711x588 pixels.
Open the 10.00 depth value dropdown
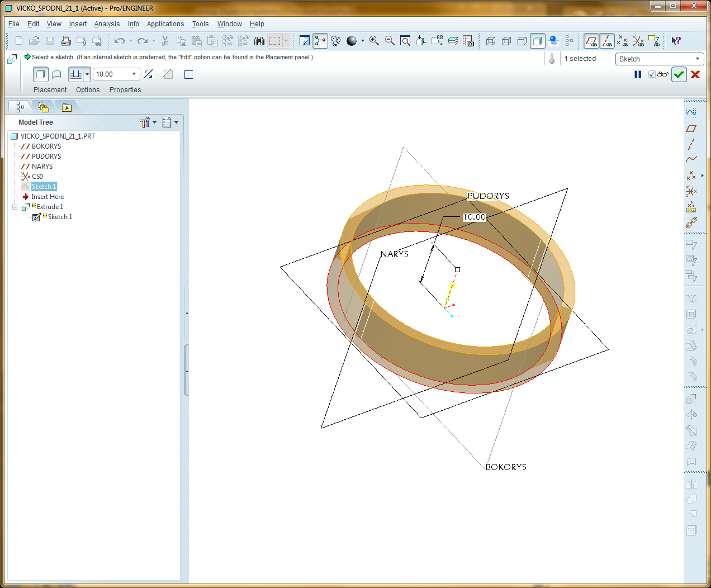click(x=134, y=74)
